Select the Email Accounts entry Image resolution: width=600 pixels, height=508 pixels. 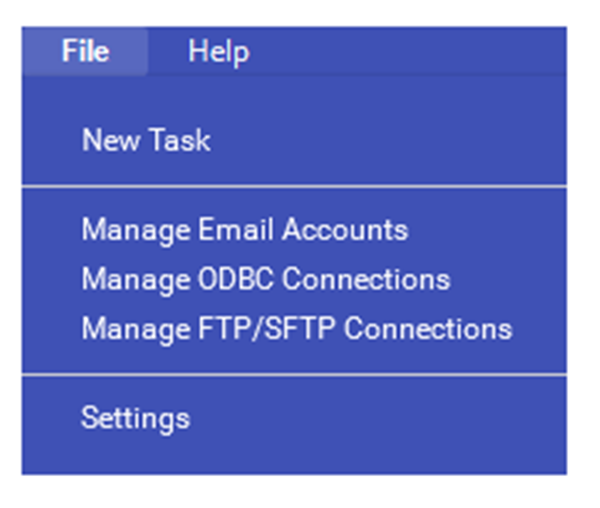(245, 230)
